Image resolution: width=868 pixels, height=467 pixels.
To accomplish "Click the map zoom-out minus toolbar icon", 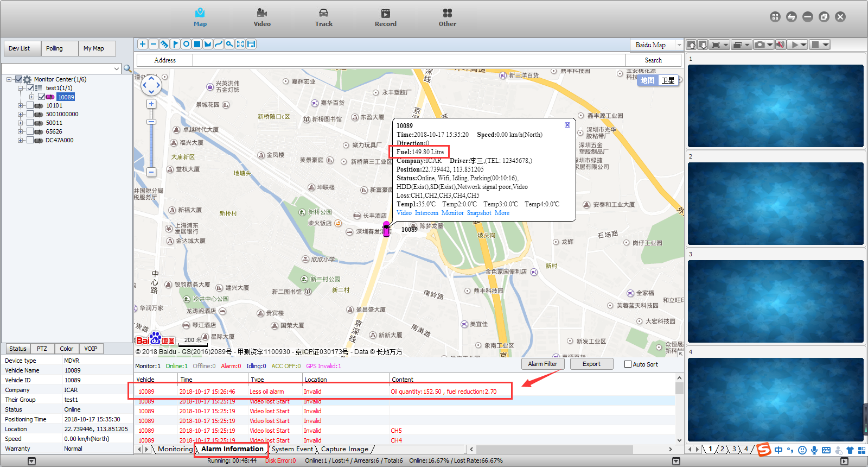I will (154, 44).
